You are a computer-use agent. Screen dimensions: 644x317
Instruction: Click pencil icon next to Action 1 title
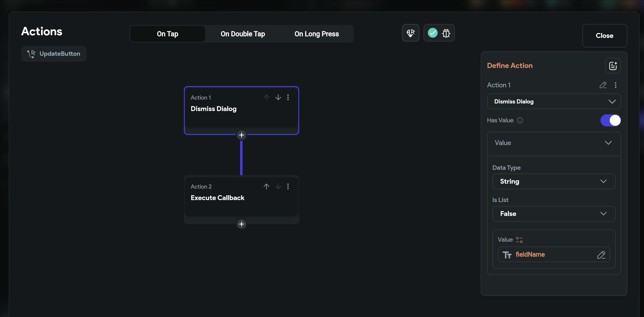603,85
